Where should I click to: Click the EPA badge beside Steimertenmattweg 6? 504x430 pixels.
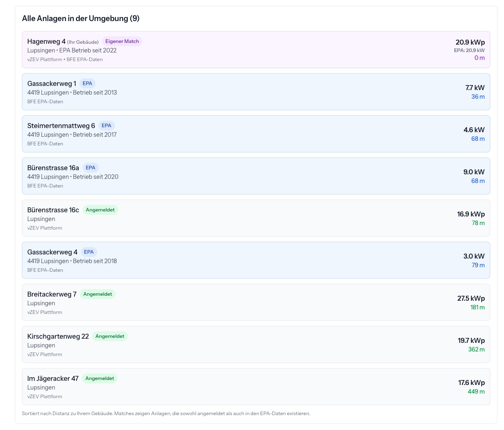(x=106, y=126)
